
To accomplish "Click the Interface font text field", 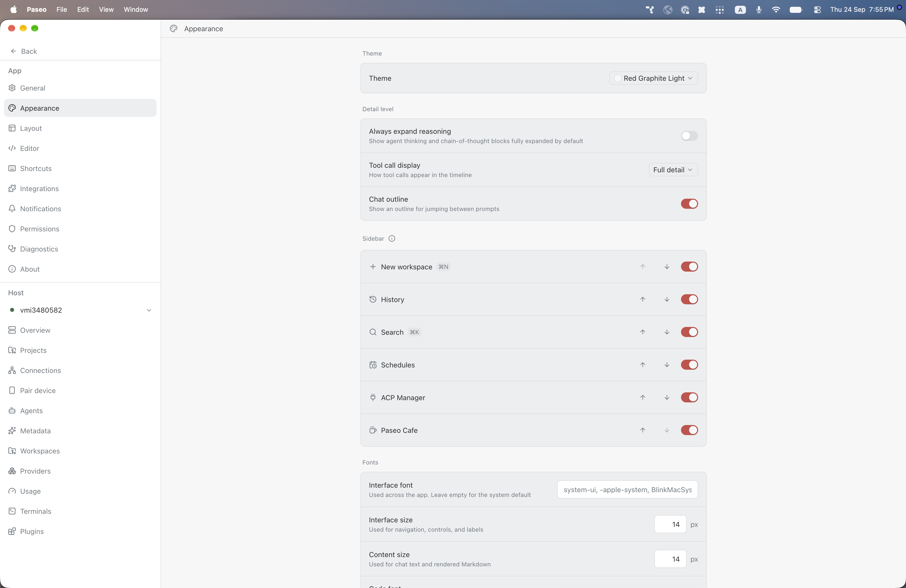I will click(x=627, y=489).
